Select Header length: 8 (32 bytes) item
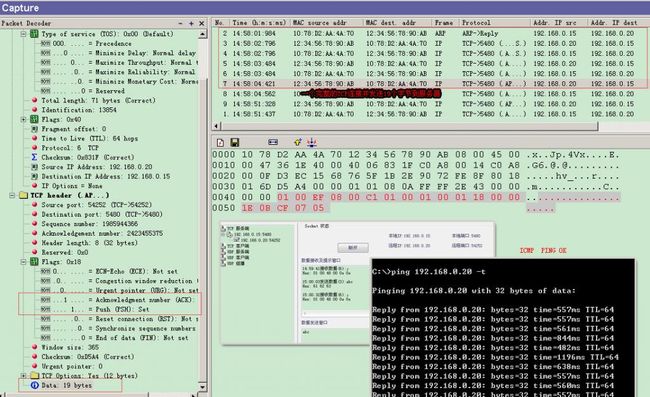This screenshot has height=397, width=650. pos(89,243)
